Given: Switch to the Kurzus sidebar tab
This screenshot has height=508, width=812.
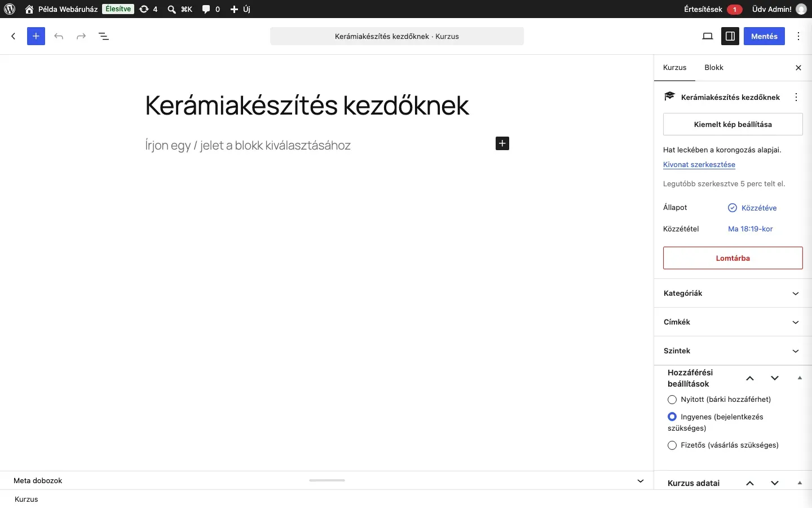Looking at the screenshot, I should click(x=675, y=68).
